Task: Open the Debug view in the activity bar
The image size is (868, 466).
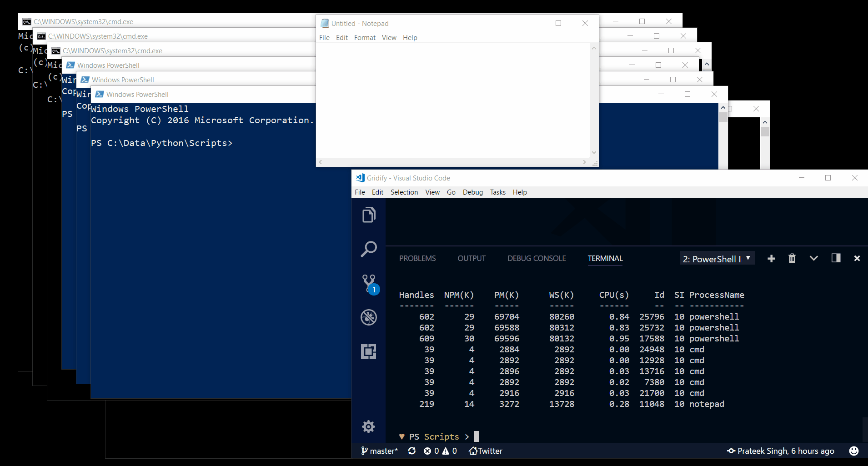Action: click(369, 317)
